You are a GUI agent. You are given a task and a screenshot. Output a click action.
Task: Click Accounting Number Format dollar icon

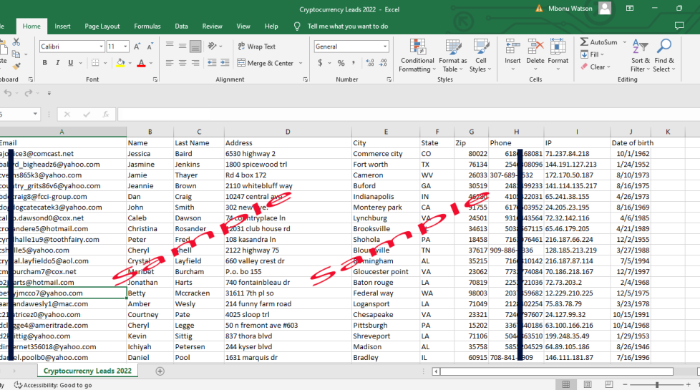click(320, 63)
